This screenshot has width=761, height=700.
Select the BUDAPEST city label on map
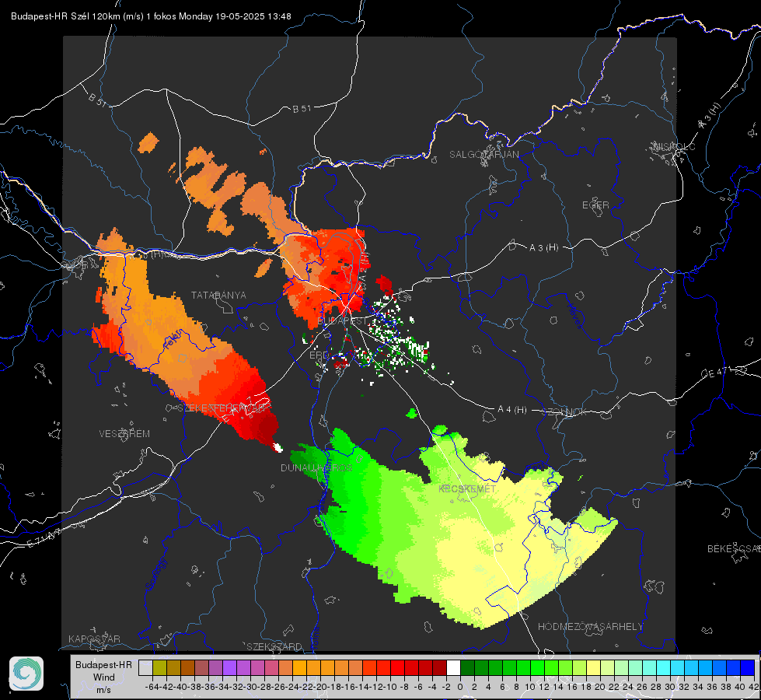click(x=342, y=321)
